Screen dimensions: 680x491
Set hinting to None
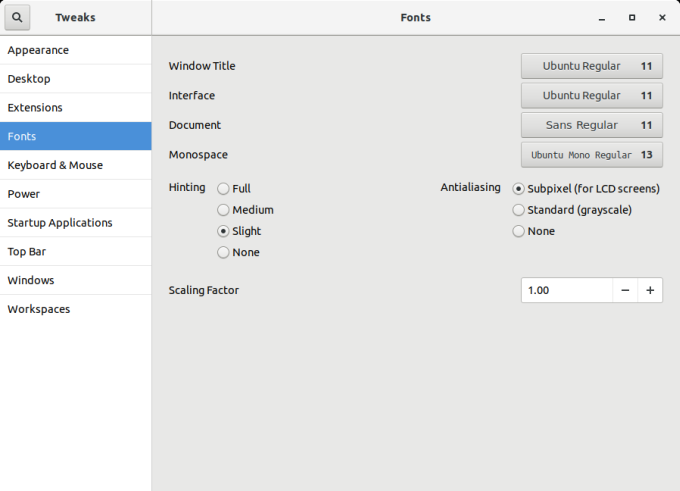click(x=223, y=252)
